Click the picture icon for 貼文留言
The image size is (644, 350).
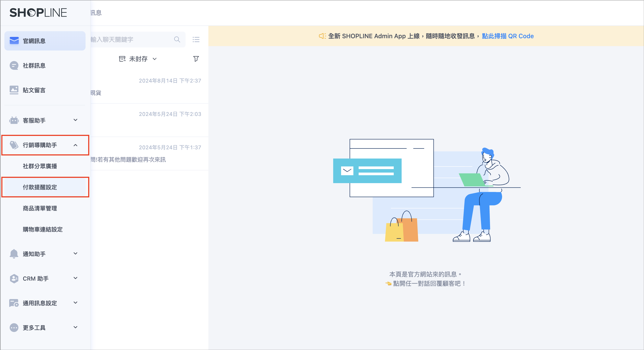coord(14,90)
